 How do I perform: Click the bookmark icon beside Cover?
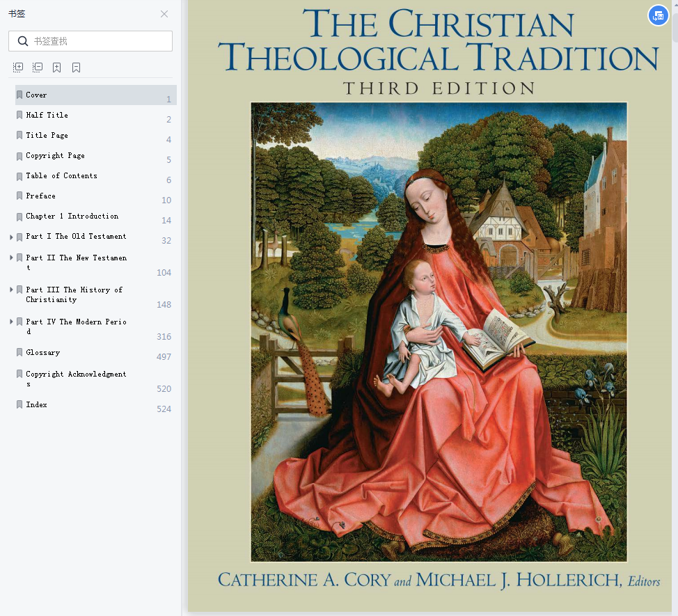pos(19,95)
